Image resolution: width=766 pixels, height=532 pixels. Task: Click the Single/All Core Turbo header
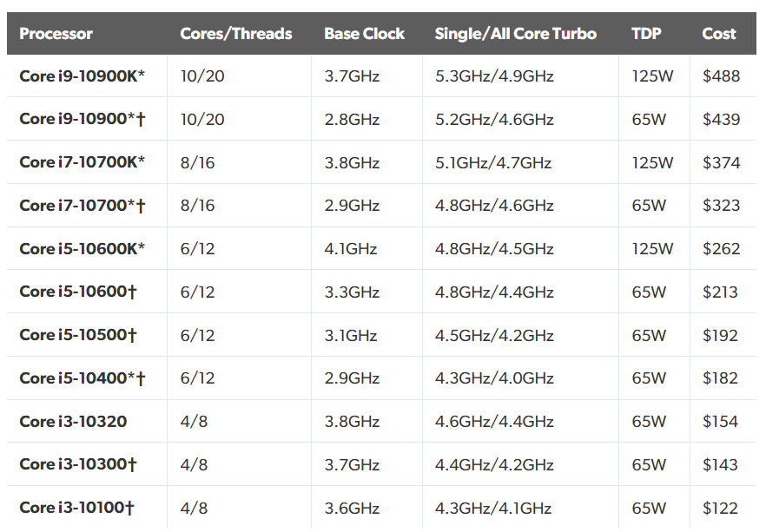coord(515,34)
